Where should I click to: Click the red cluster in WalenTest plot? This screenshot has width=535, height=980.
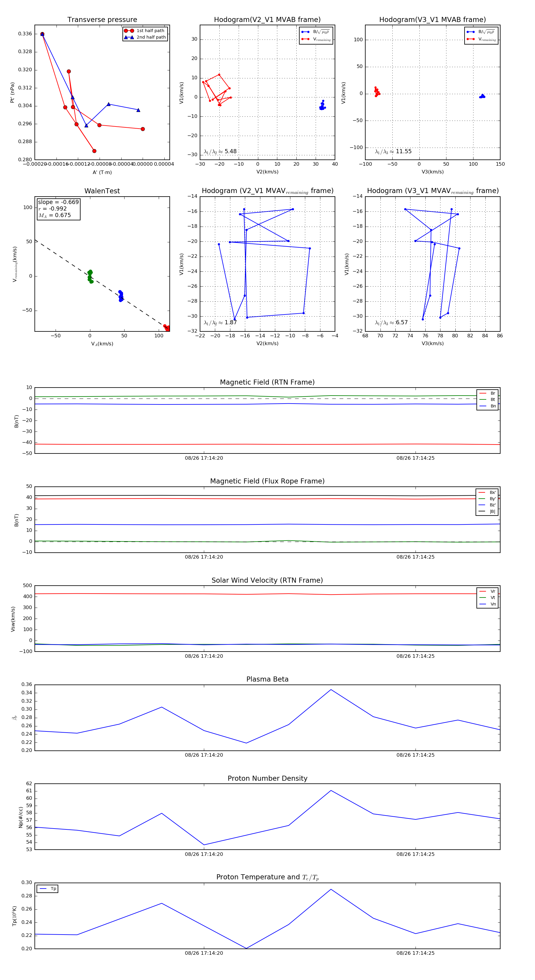167,328
